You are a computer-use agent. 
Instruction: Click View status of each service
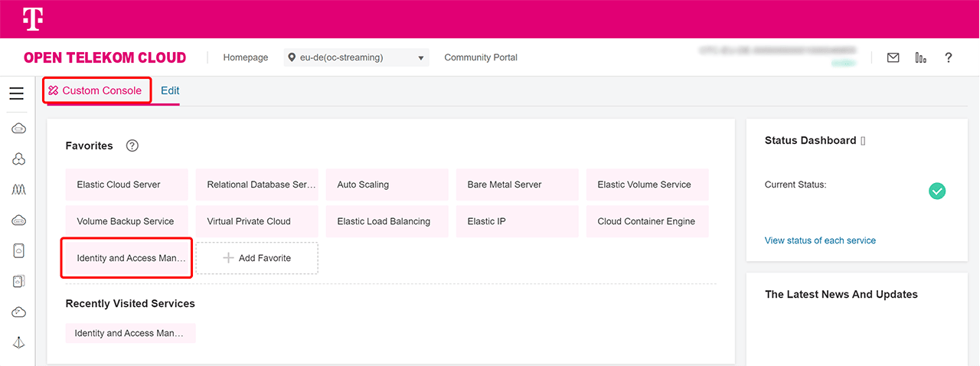(820, 240)
